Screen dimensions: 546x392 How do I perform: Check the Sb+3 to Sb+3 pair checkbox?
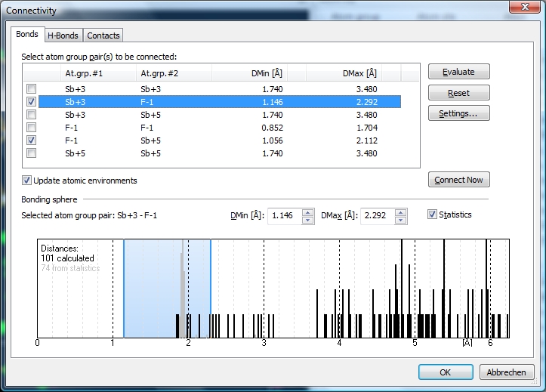(x=31, y=89)
